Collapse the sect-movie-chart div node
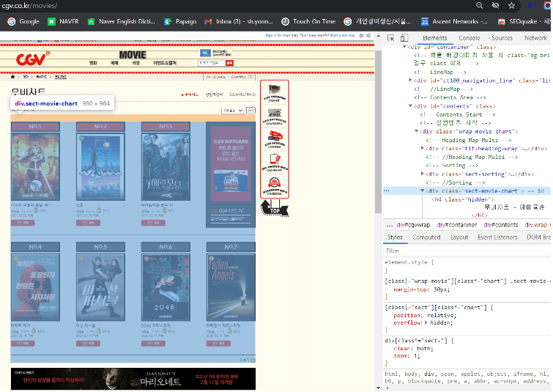 point(422,191)
